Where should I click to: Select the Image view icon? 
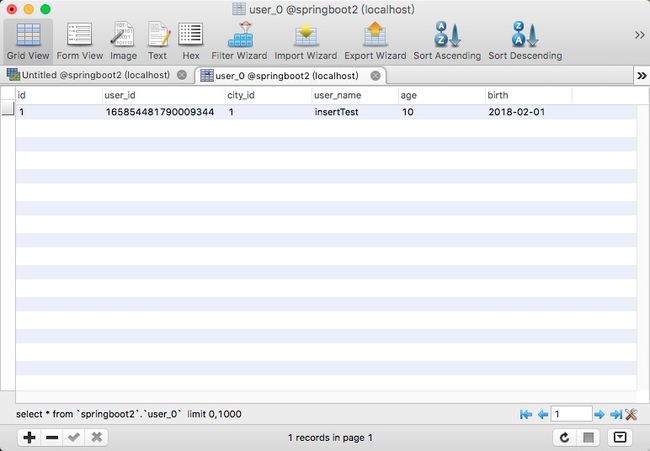pos(123,41)
